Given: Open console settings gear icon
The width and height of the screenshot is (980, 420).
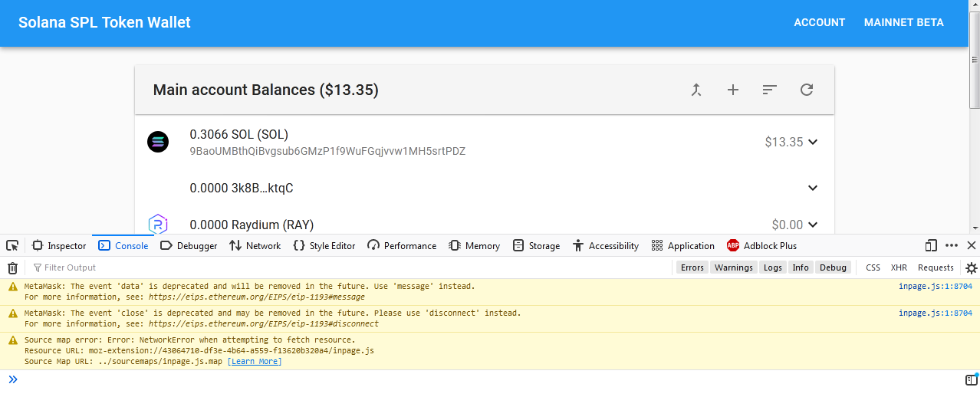Looking at the screenshot, I should click(x=971, y=267).
